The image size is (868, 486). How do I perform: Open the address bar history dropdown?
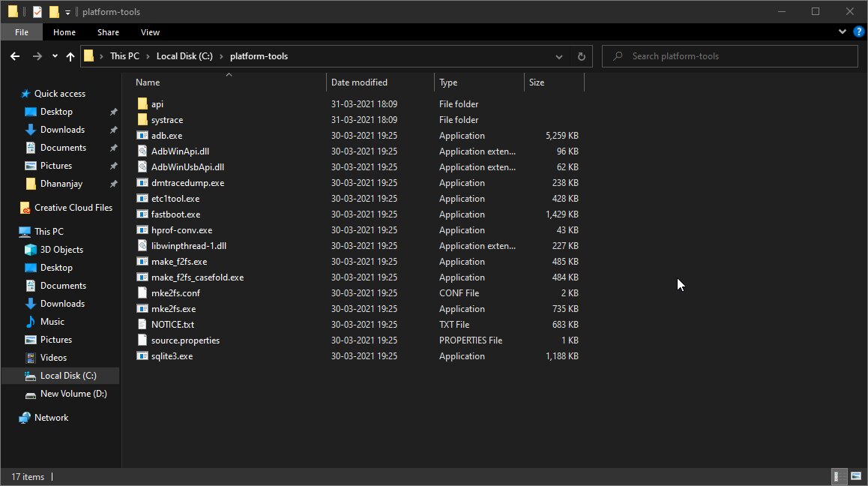coord(558,55)
